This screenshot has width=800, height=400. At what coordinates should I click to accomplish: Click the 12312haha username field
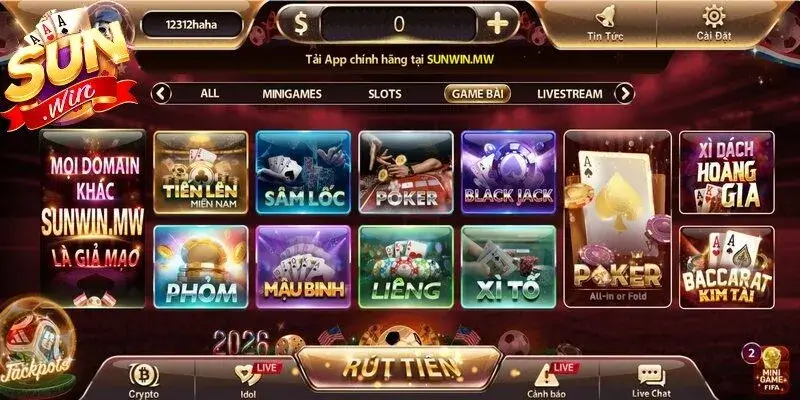(192, 24)
